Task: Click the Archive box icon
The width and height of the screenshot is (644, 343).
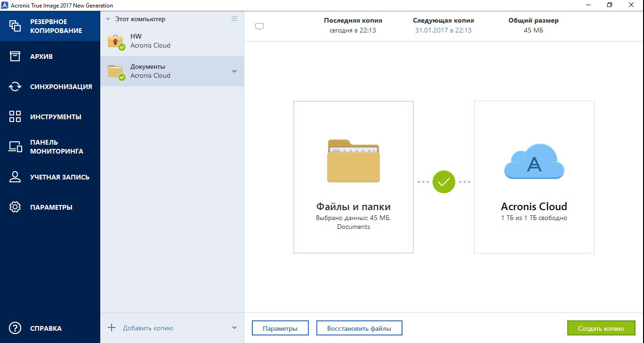Action: point(15,56)
